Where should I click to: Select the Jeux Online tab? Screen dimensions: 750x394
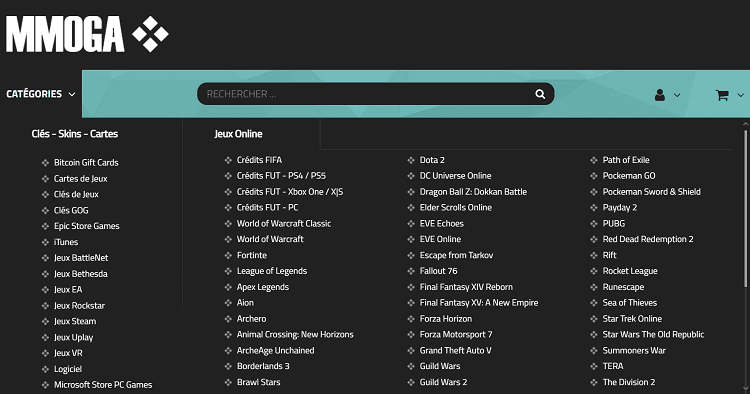click(238, 134)
